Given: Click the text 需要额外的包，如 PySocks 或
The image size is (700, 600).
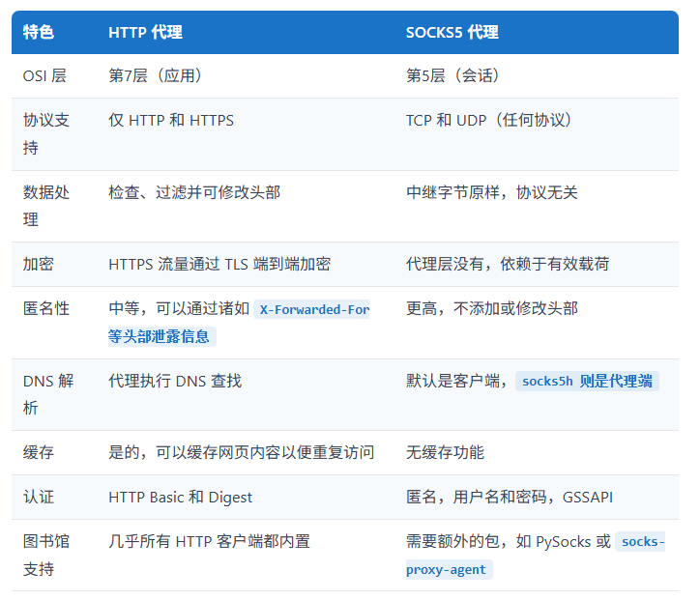Looking at the screenshot, I should tap(508, 542).
